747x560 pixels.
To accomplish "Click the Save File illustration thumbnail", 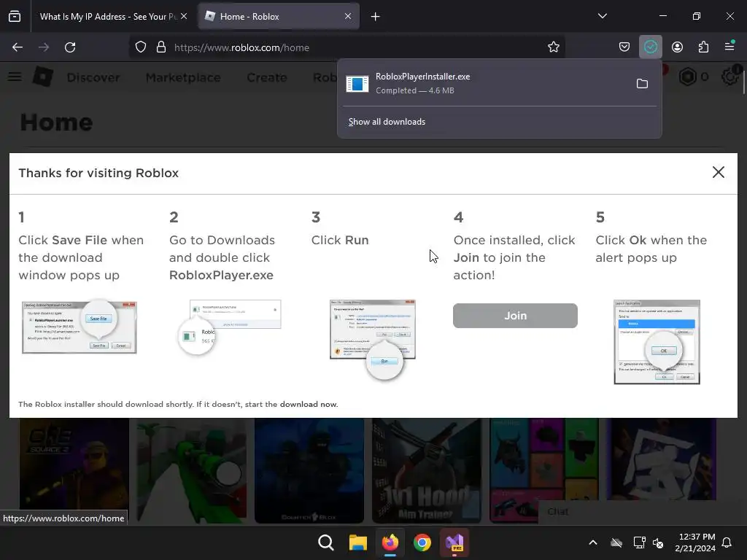I will [x=79, y=327].
